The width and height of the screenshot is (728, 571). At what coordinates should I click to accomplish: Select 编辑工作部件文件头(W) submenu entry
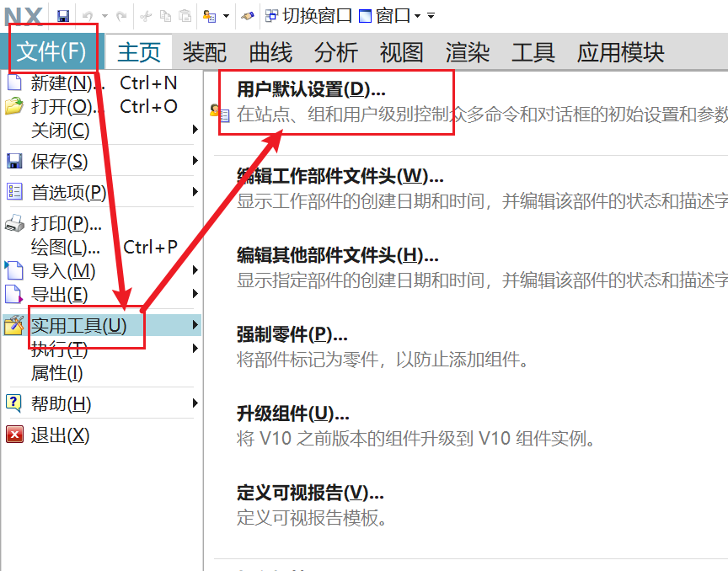point(340,175)
